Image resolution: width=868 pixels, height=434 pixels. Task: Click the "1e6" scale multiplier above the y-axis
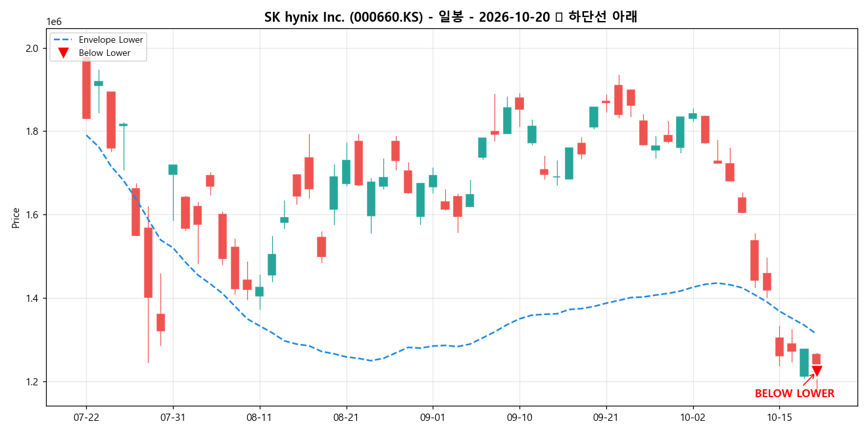(54, 22)
